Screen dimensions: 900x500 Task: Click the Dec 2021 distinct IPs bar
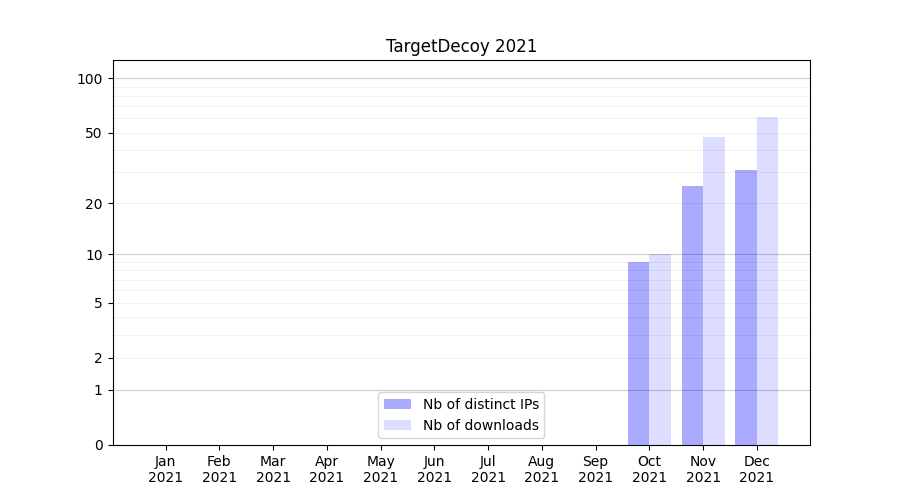tap(746, 307)
